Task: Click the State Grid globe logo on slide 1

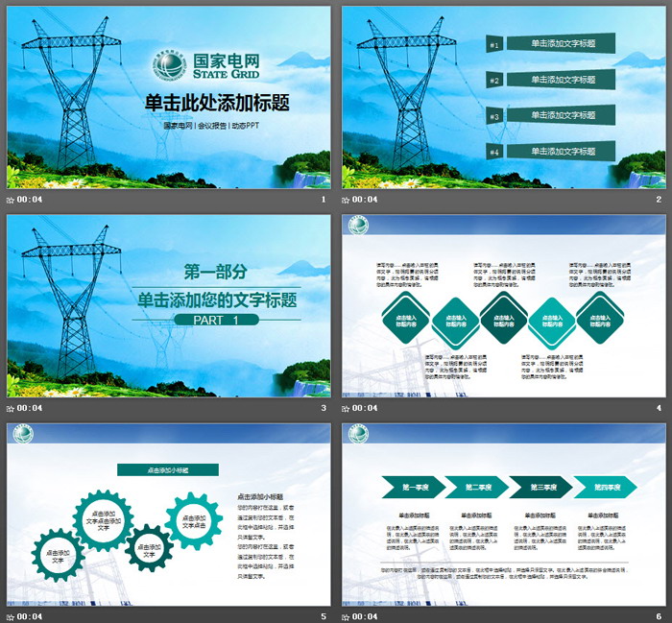Action: click(168, 67)
